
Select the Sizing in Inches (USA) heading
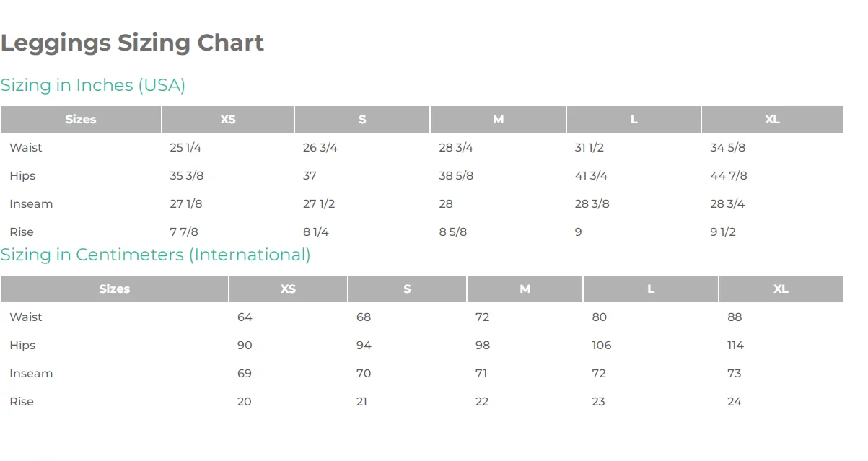click(93, 85)
